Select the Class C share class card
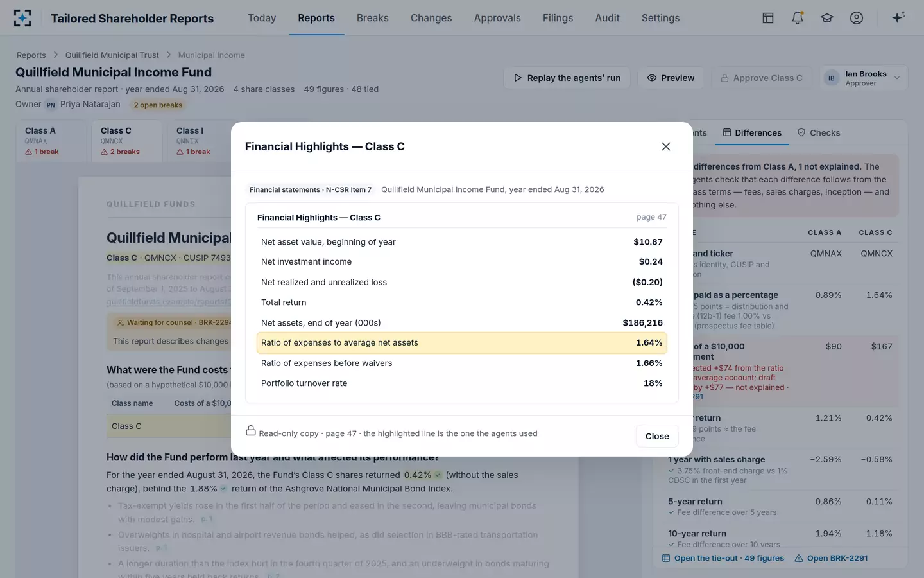The width and height of the screenshot is (924, 578). click(127, 141)
